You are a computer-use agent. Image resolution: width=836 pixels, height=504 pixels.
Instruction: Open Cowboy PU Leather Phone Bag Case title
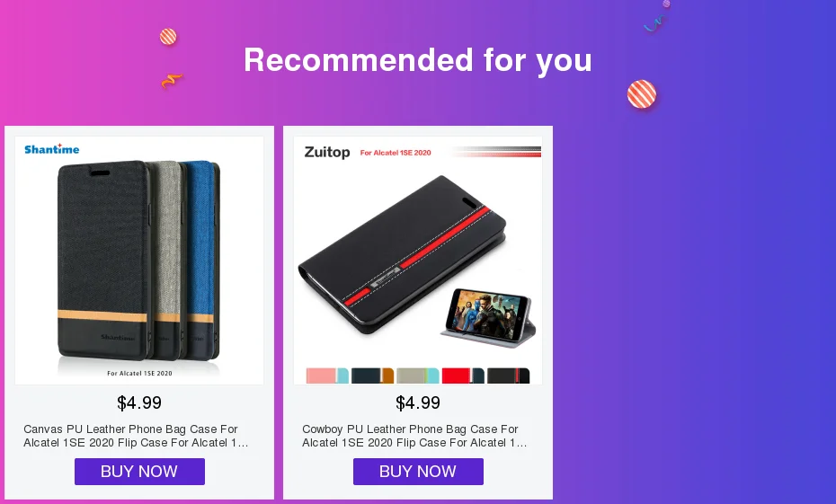tap(414, 436)
